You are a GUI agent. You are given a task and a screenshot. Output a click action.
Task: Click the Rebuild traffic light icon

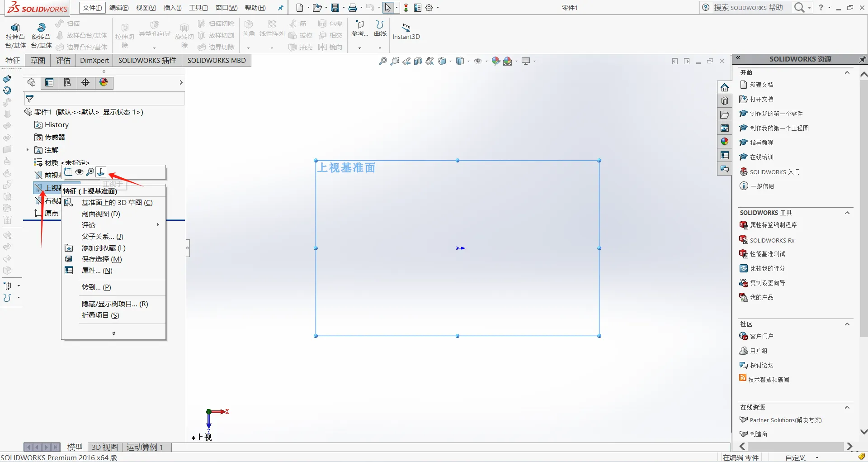click(x=406, y=8)
